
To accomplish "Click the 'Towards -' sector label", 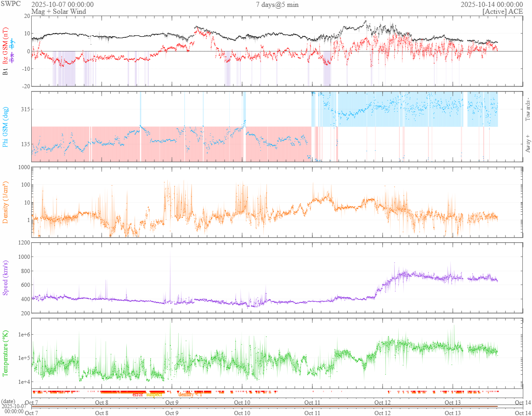I will (x=527, y=109).
